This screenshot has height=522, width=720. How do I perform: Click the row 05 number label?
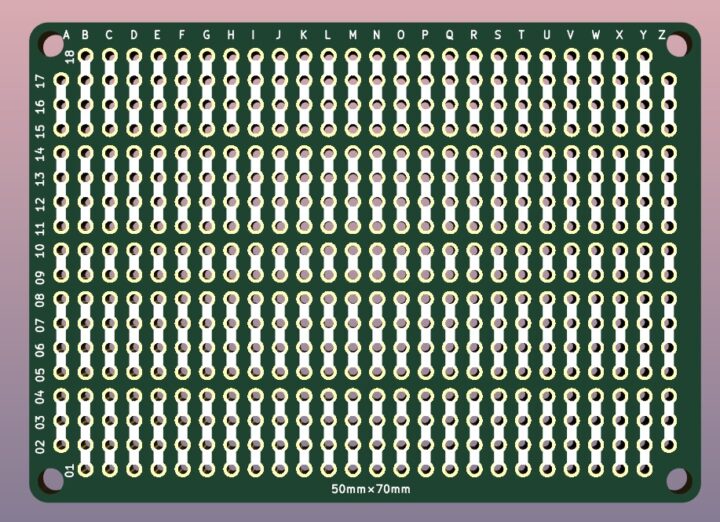click(41, 374)
